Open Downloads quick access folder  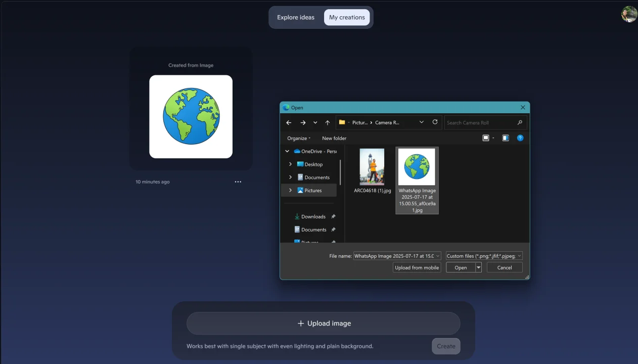pos(310,216)
